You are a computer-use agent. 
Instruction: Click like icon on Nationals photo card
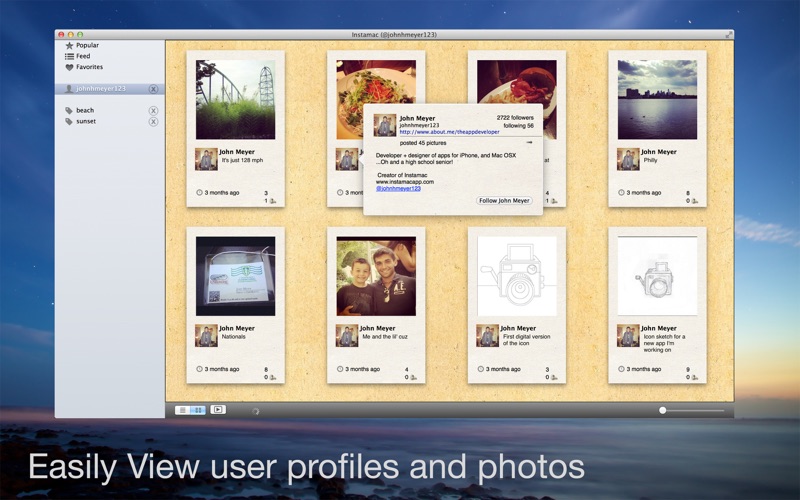click(272, 378)
